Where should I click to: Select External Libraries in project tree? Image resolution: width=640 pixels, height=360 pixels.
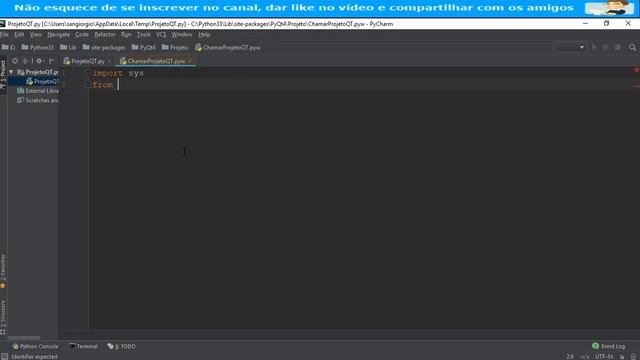point(38,91)
